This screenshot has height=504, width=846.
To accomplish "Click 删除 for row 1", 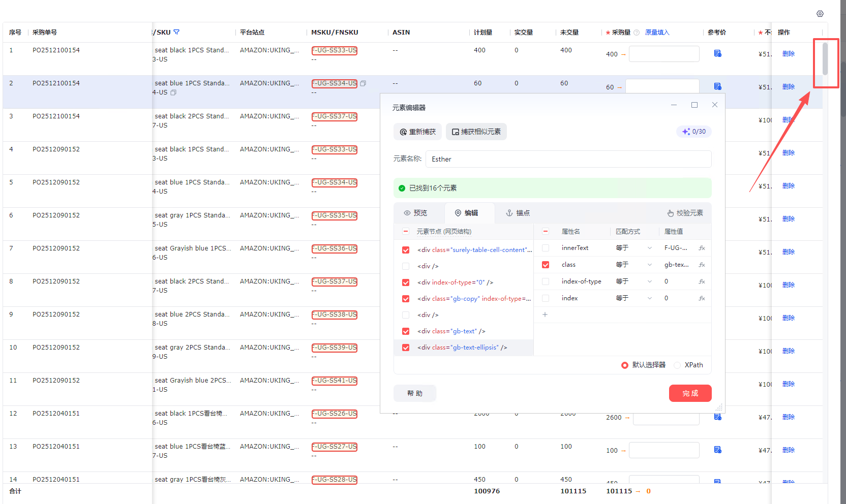I will tap(789, 54).
